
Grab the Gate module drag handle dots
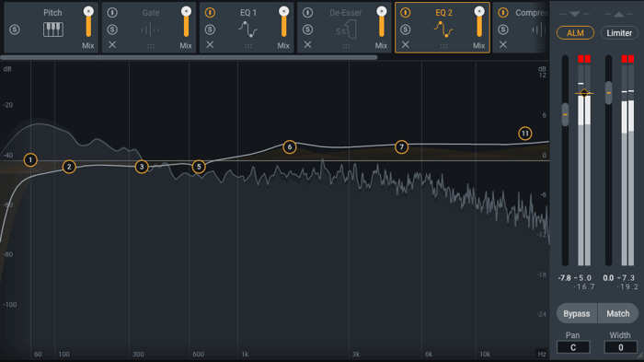point(151,46)
